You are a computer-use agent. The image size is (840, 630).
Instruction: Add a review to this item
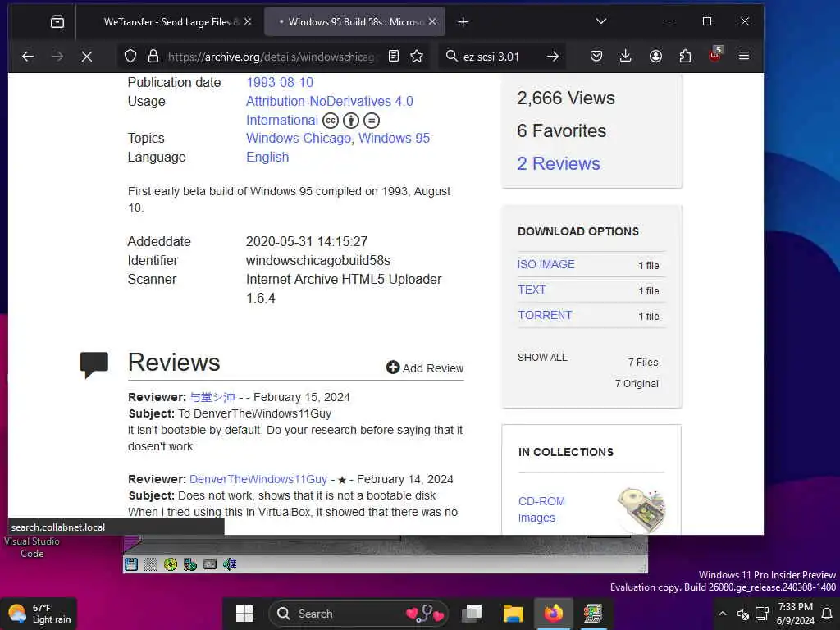pos(425,368)
